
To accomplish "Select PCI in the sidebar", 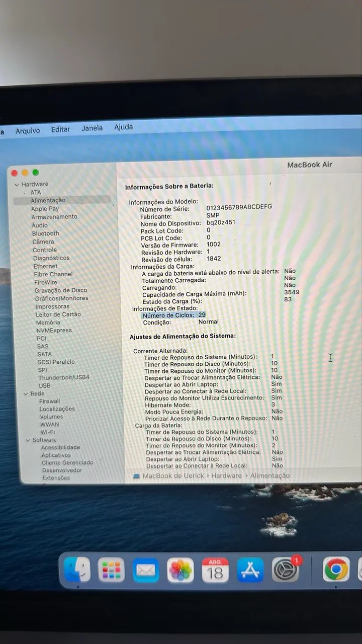I will click(x=42, y=339).
